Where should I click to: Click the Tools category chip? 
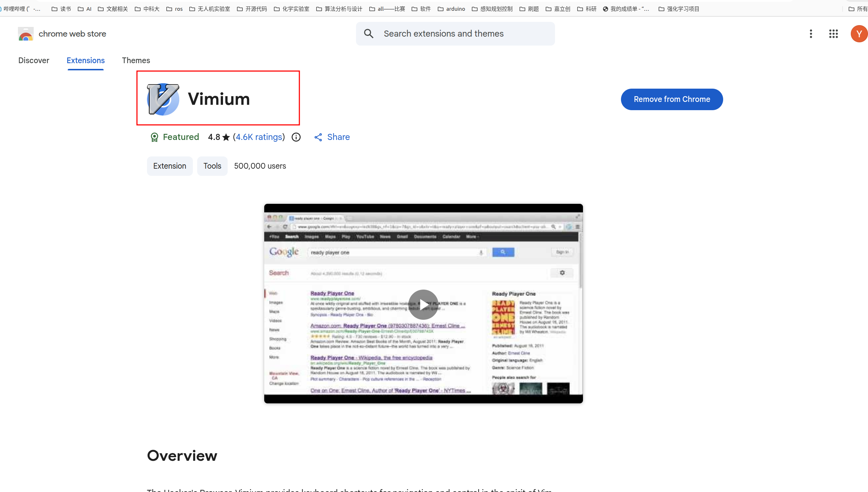(x=212, y=166)
